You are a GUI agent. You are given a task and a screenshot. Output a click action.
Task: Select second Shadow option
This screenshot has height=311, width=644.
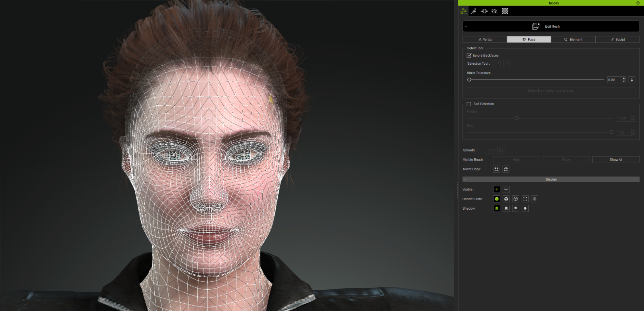pos(506,208)
